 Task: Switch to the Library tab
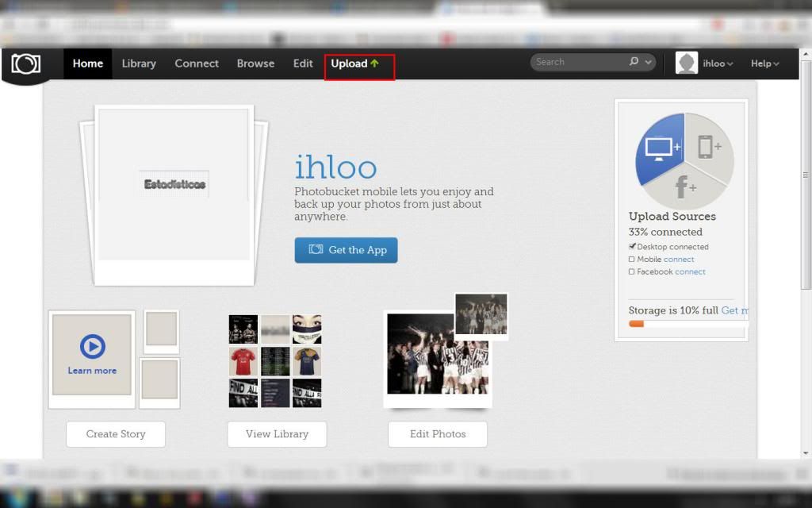click(x=139, y=63)
